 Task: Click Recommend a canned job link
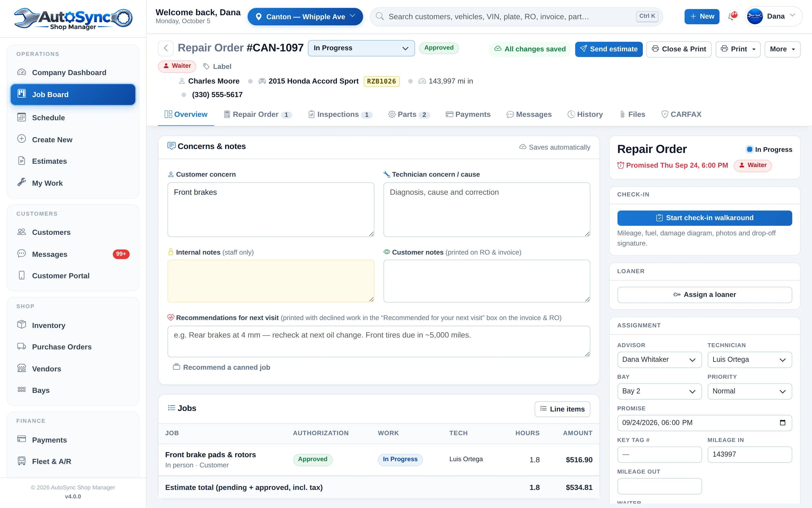[221, 367]
